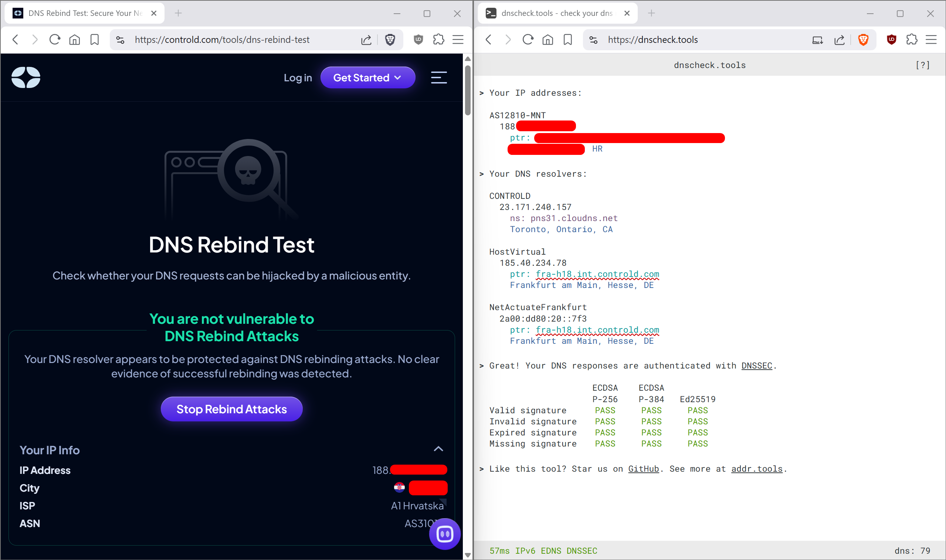Click the Brave Shields icon in left browser
Image resolution: width=946 pixels, height=560 pixels.
(390, 40)
